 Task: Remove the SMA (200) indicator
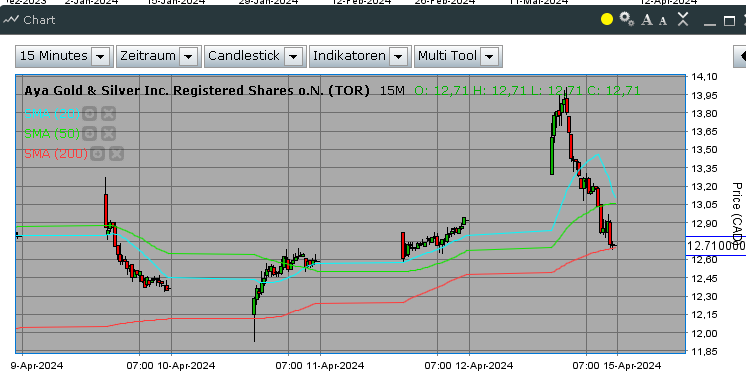(117, 154)
